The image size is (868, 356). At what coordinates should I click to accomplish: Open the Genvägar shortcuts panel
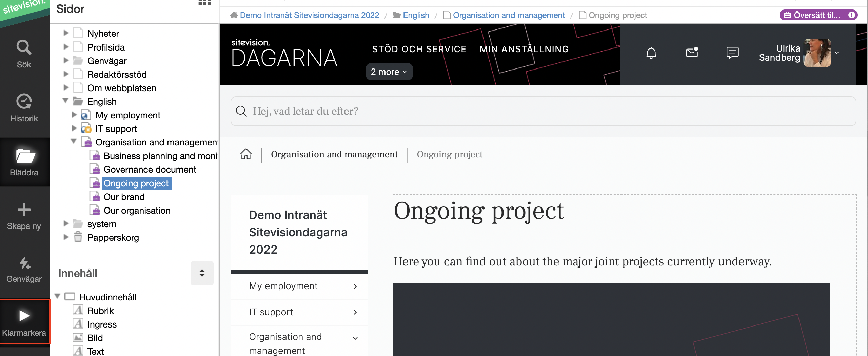[x=24, y=270]
